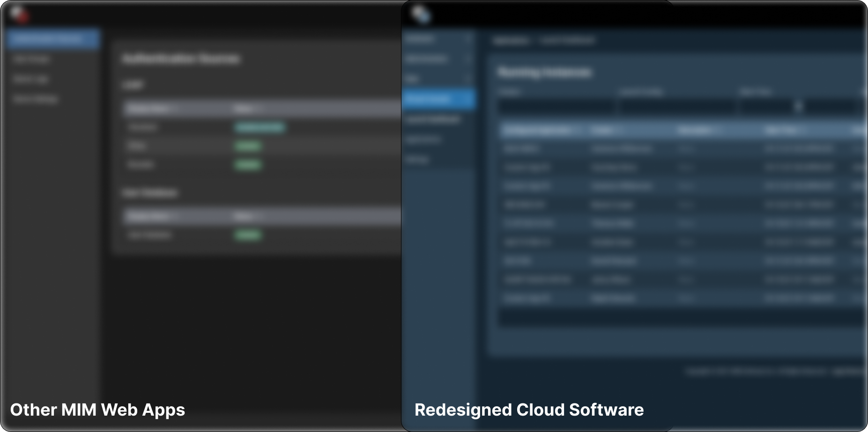This screenshot has width=868, height=432.
Task: Select the highlighted blue item in the left sidebar
Action: click(52, 39)
